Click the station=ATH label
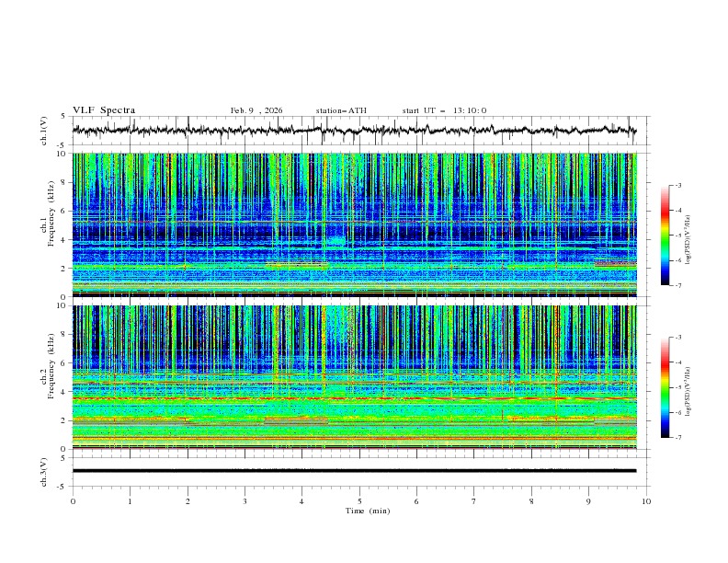Screen dimensions: 728x563 coord(341,110)
